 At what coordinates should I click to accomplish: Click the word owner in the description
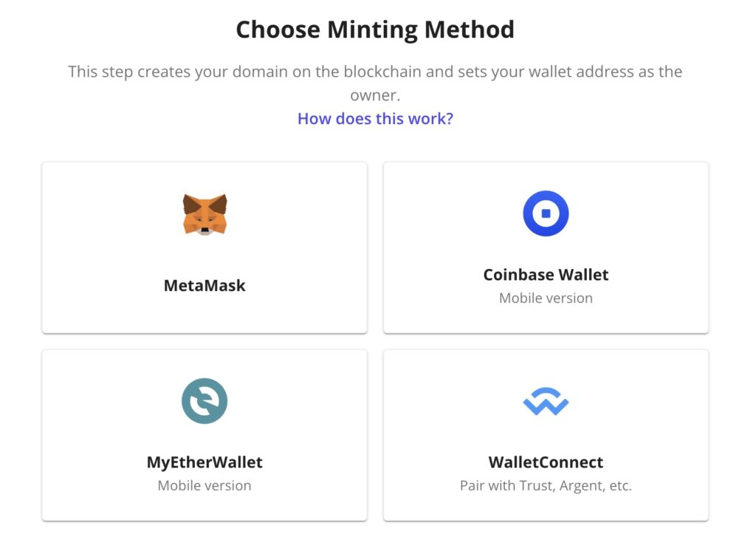coord(374,95)
